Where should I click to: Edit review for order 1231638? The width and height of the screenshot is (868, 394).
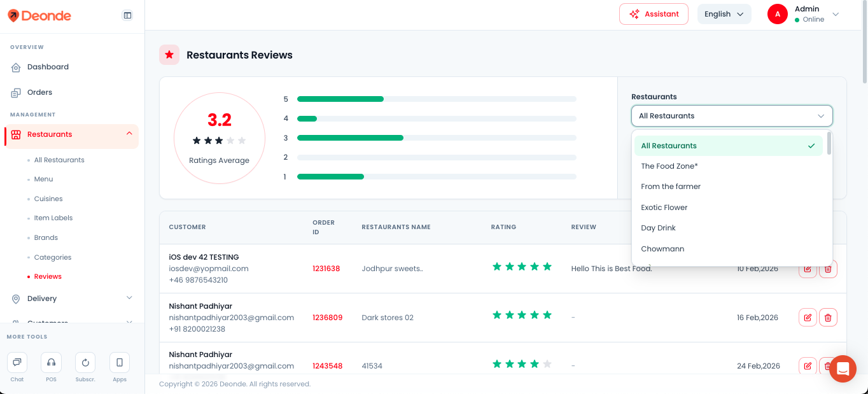point(808,269)
